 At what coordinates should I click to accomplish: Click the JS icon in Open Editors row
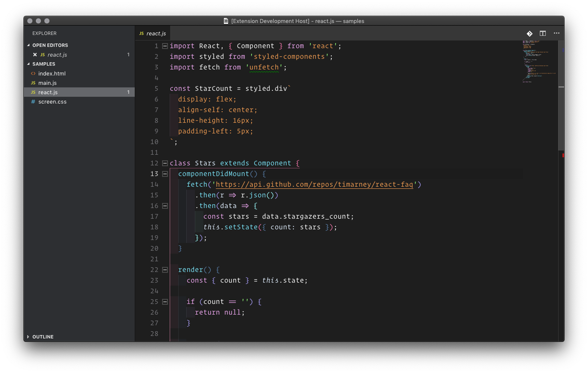(43, 55)
